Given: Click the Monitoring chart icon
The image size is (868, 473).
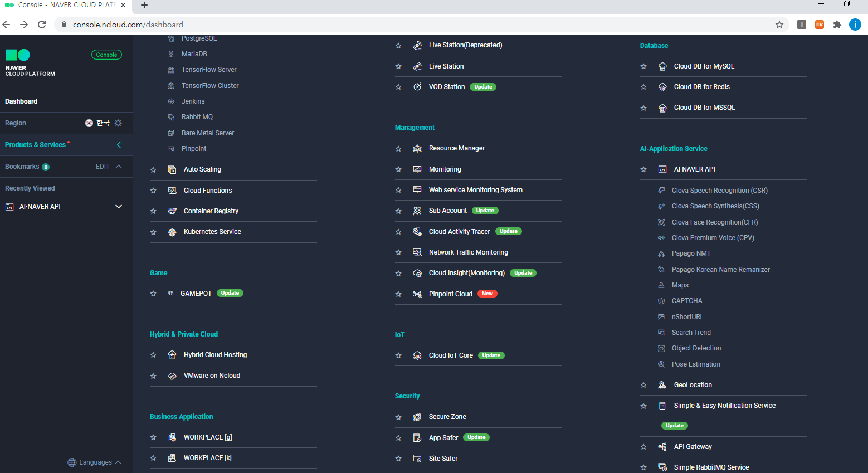Looking at the screenshot, I should click(417, 169).
